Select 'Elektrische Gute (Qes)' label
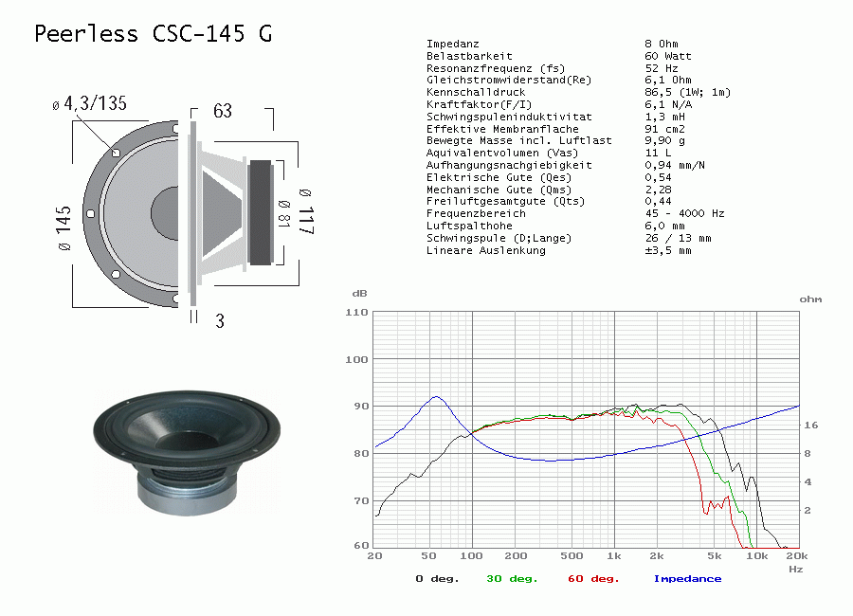Image resolution: width=853 pixels, height=616 pixels. [499, 177]
